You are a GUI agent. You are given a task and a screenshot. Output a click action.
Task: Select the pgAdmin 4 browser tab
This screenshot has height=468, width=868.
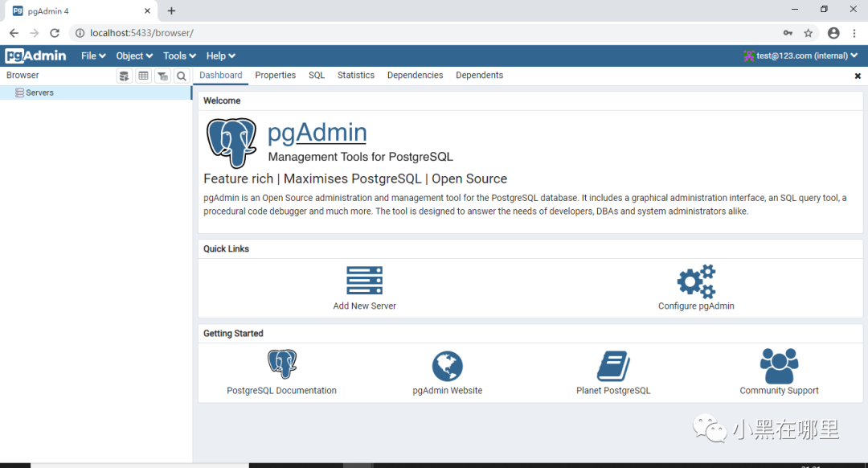[81, 11]
